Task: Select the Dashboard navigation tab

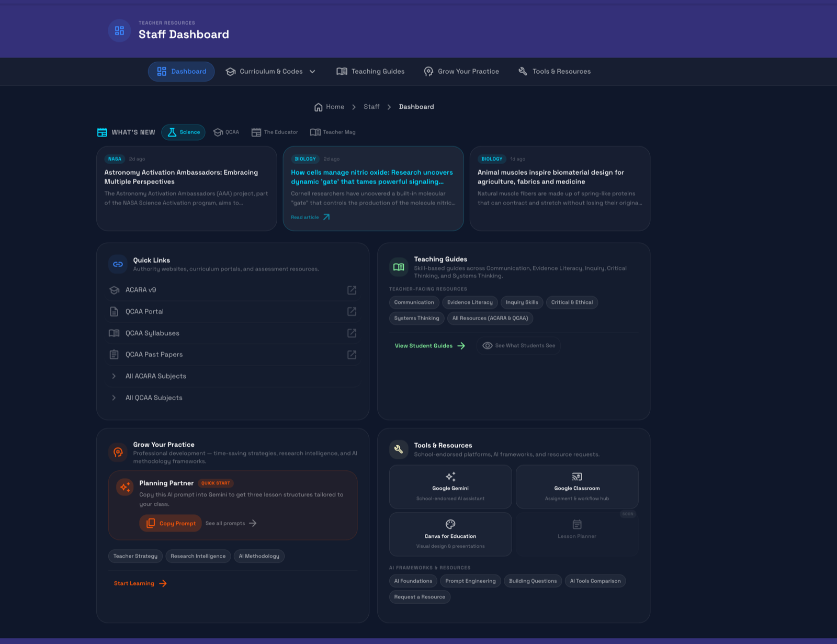Action: [181, 72]
